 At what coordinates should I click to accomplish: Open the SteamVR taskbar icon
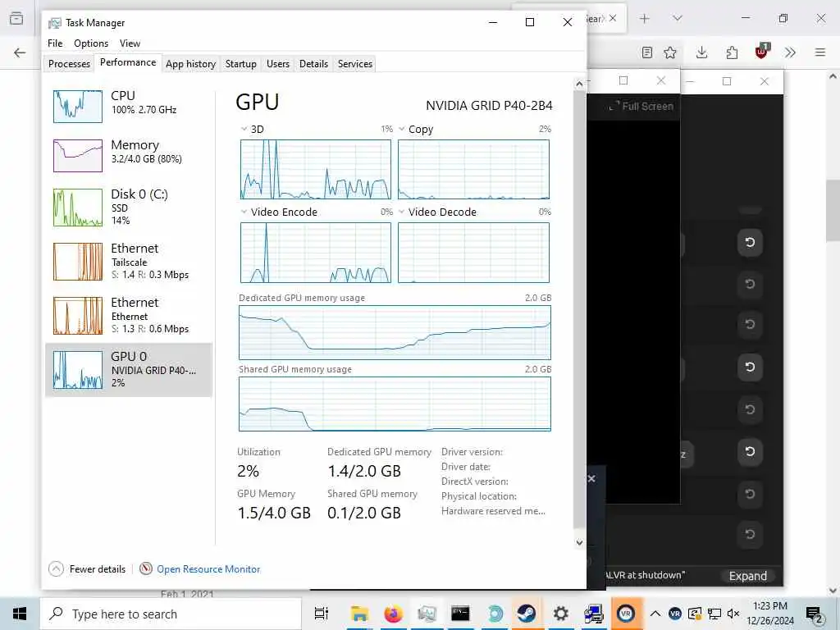pyautogui.click(x=625, y=614)
